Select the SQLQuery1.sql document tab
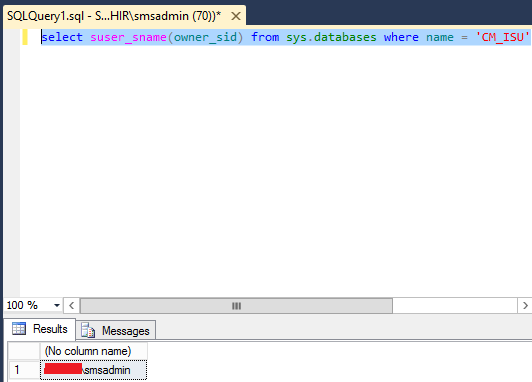 (x=114, y=16)
